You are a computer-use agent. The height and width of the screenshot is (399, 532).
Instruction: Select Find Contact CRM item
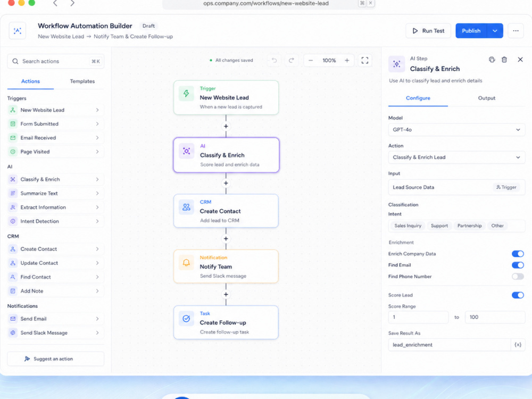[x=56, y=277]
